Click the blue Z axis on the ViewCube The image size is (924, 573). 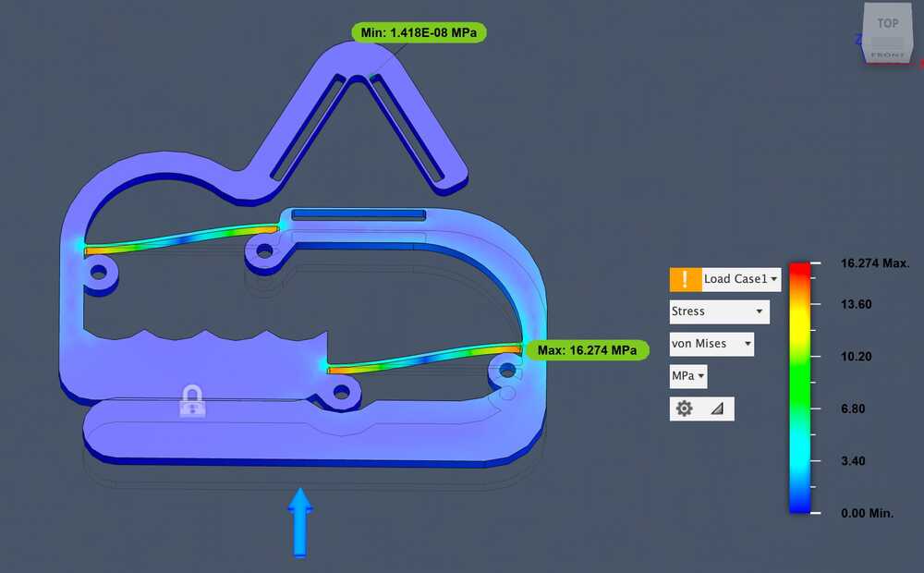click(859, 40)
